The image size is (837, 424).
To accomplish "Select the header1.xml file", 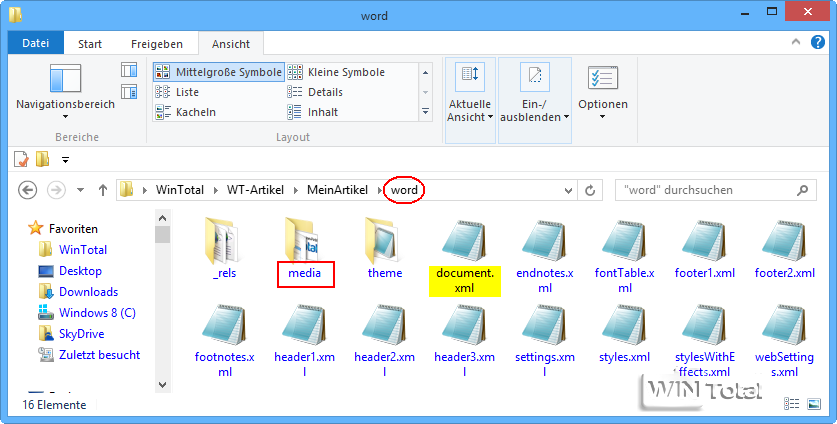I will coord(304,341).
